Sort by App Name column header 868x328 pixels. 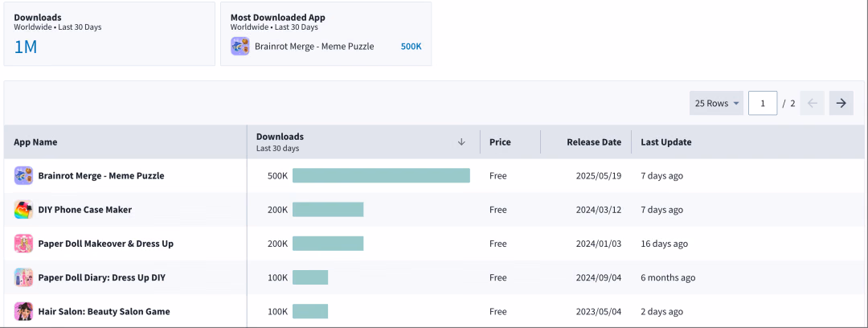(x=35, y=141)
